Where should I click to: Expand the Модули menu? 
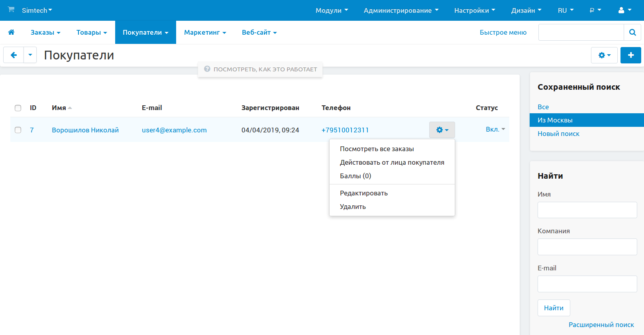pyautogui.click(x=332, y=10)
